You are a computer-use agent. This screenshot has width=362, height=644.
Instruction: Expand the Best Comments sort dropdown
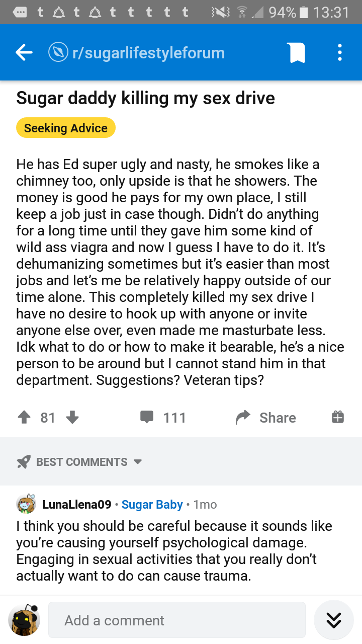coord(89,462)
